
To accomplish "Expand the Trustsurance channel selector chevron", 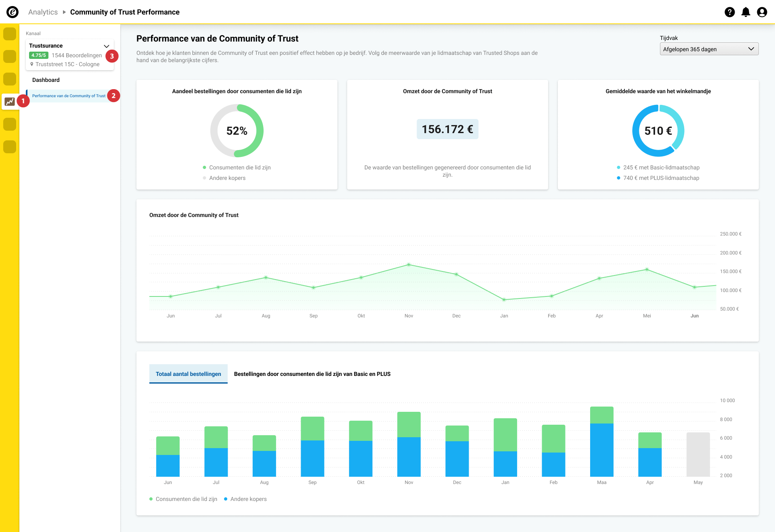I will click(107, 46).
